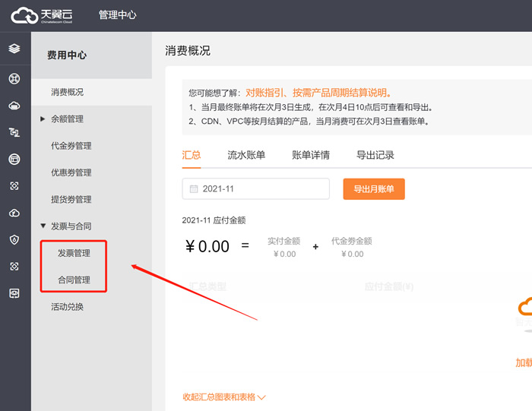Image resolution: width=532 pixels, height=411 pixels.
Task: Open the 按需产品周期结算说明 link
Action: coord(340,93)
